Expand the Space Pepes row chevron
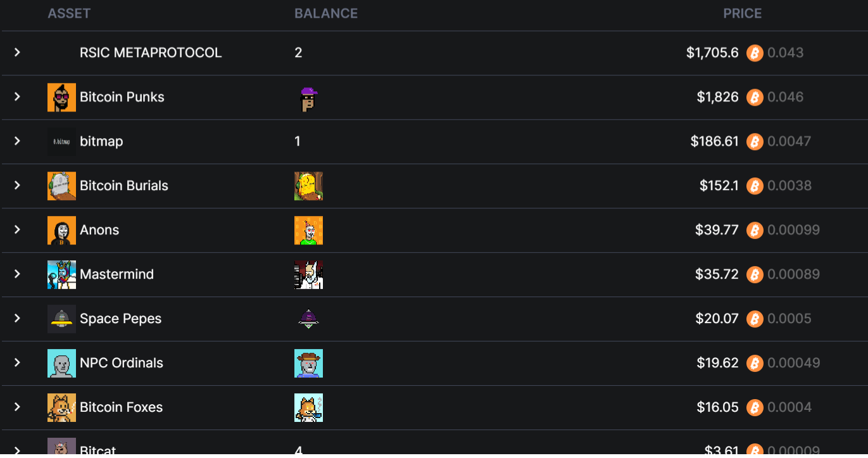Image resolution: width=868 pixels, height=458 pixels. [17, 319]
